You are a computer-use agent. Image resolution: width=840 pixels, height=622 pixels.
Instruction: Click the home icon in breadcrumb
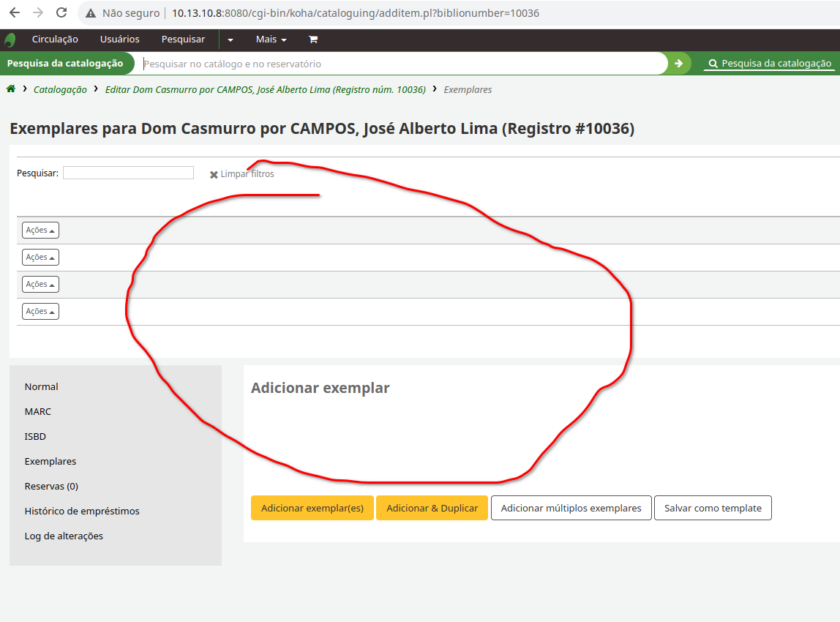click(x=11, y=89)
